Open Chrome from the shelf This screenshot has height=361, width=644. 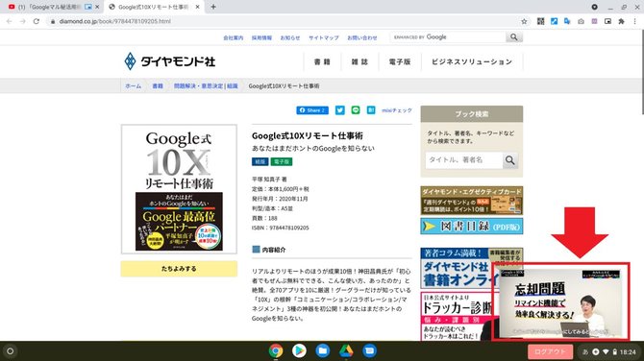pyautogui.click(x=276, y=351)
